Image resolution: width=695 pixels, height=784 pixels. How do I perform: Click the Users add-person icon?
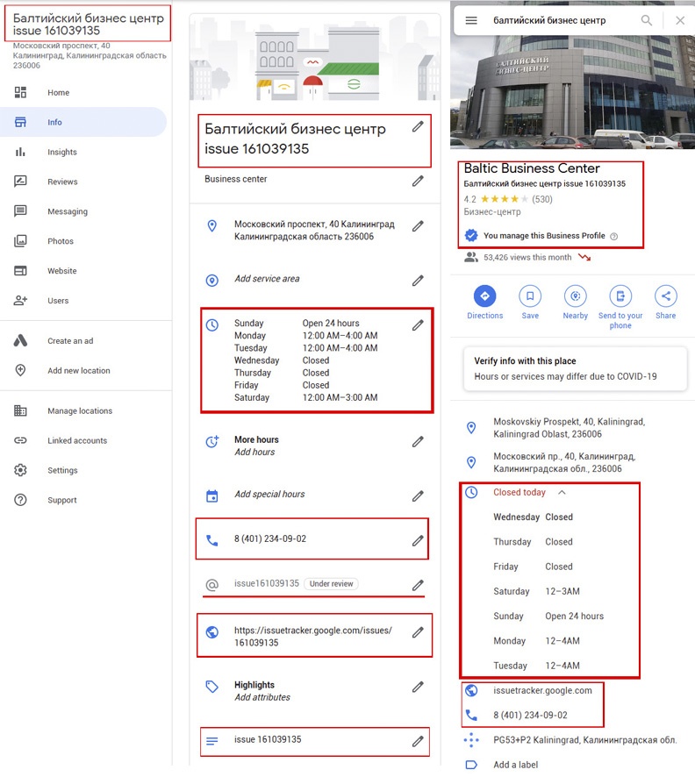tap(20, 301)
